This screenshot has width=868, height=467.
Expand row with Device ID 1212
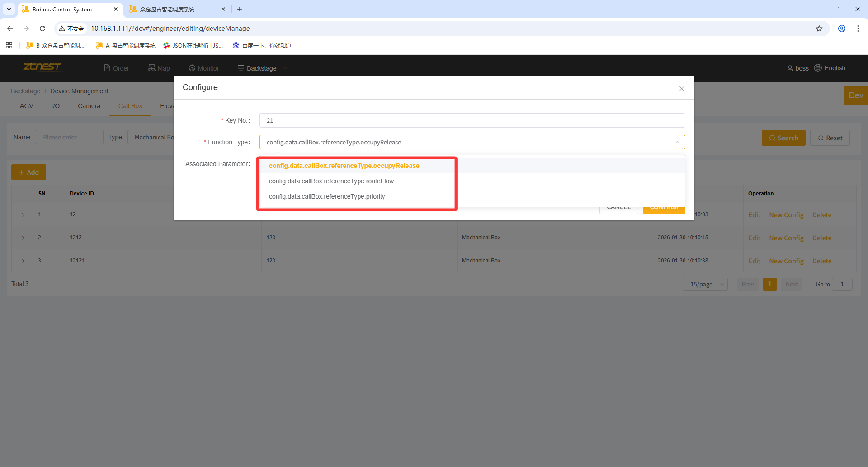(23, 238)
